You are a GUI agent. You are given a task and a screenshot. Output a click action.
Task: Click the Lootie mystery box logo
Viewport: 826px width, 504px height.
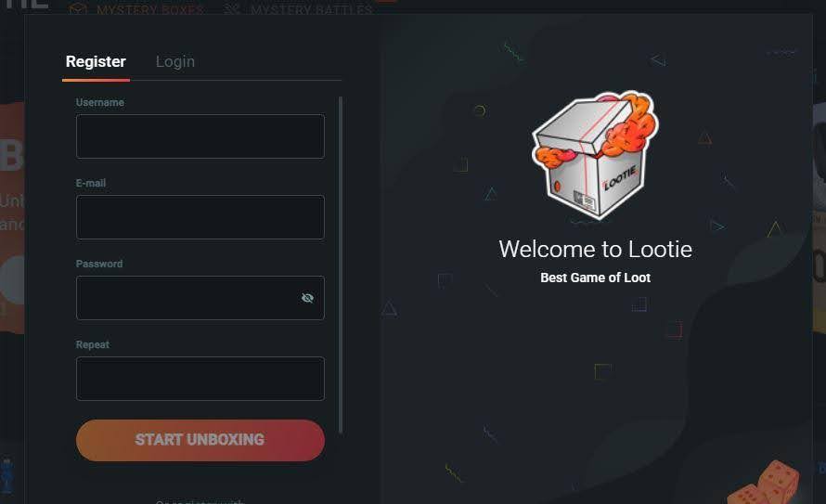pyautogui.click(x=595, y=154)
